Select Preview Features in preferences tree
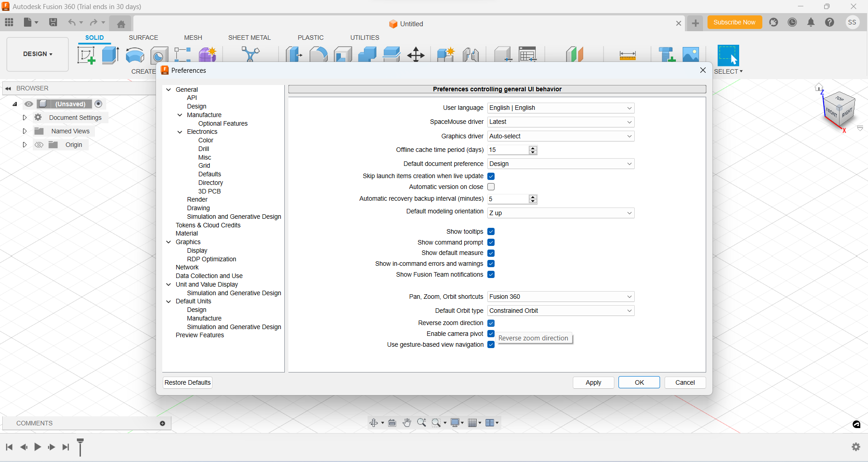 (x=200, y=335)
